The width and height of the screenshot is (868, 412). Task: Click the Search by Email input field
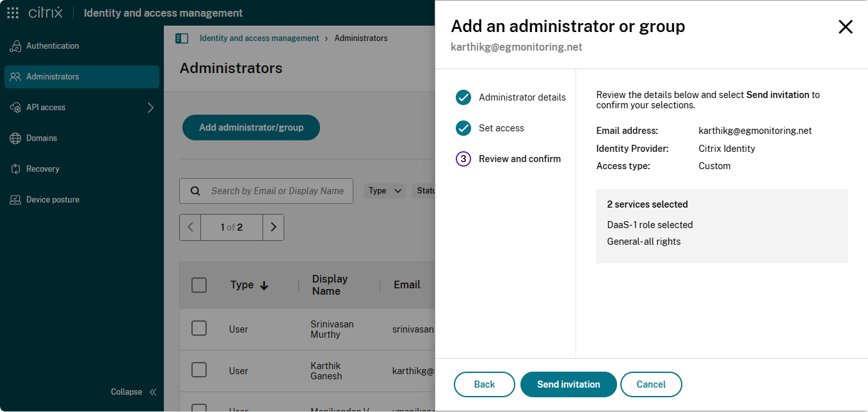tap(277, 191)
